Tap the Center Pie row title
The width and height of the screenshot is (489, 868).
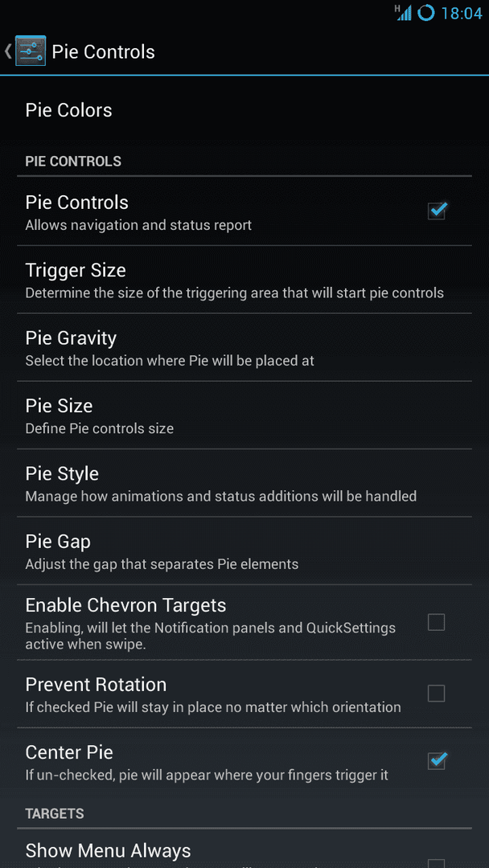click(x=69, y=752)
